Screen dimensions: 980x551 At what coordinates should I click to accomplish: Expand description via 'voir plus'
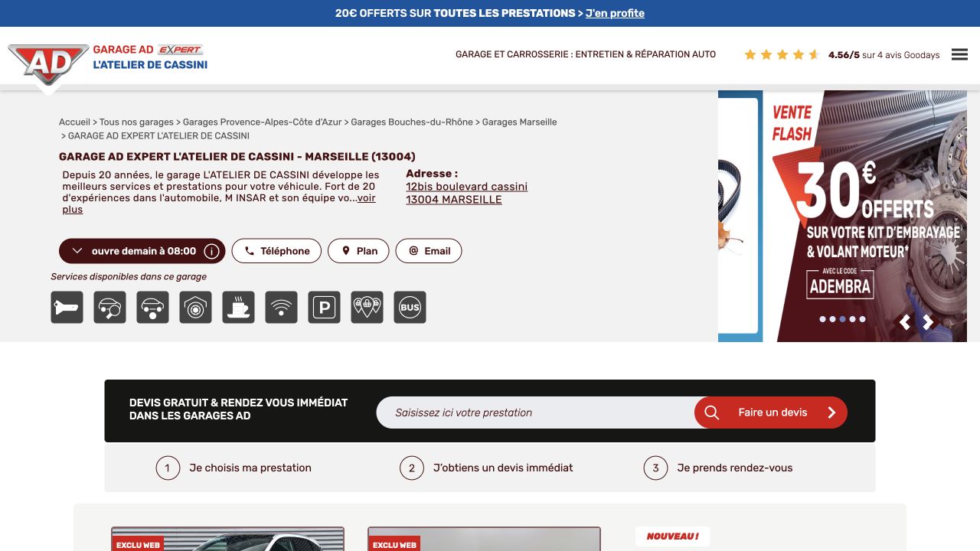click(219, 204)
